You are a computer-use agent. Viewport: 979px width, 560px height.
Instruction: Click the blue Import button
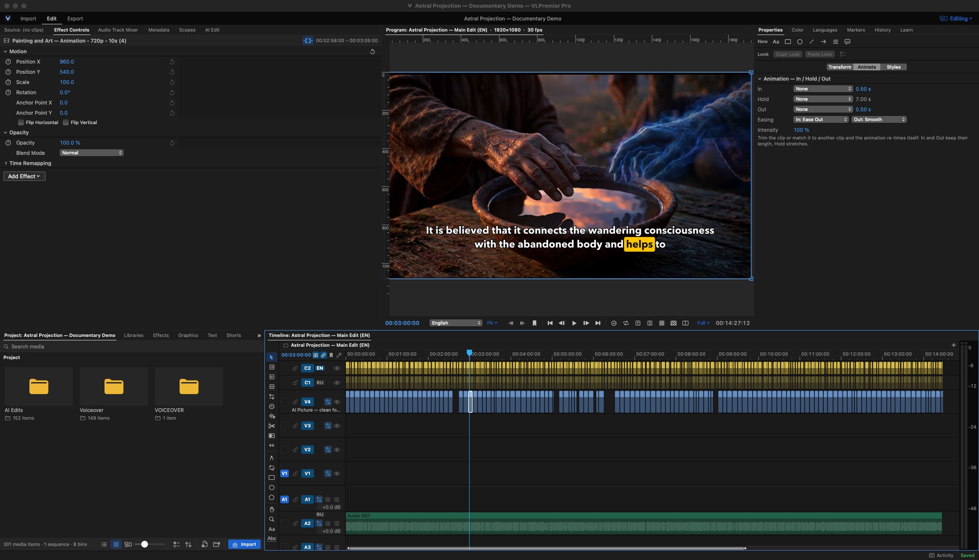244,545
